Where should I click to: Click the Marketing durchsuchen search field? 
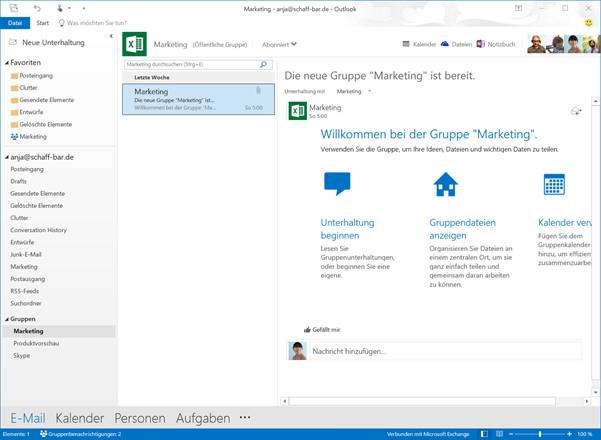(190, 64)
